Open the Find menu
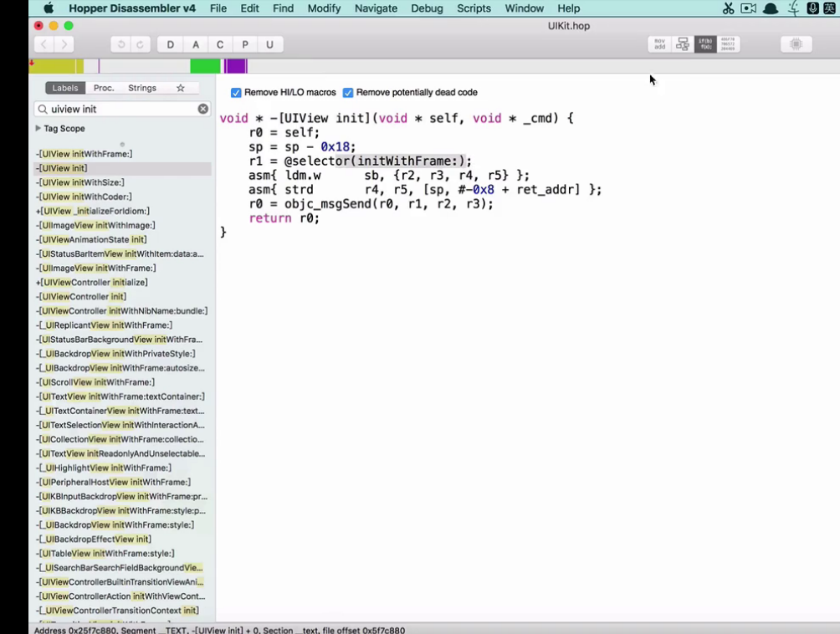Viewport: 840px width, 634px height. [283, 8]
